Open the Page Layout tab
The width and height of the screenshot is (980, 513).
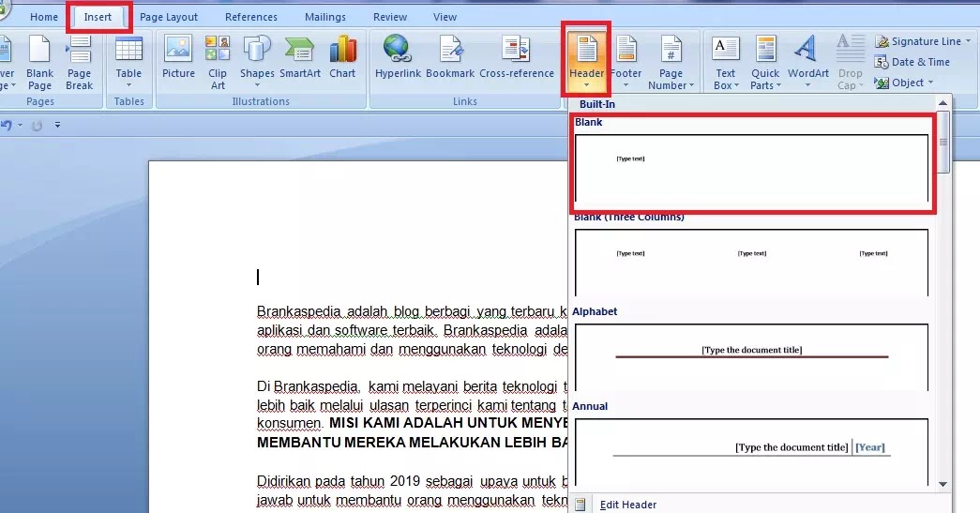coord(169,17)
